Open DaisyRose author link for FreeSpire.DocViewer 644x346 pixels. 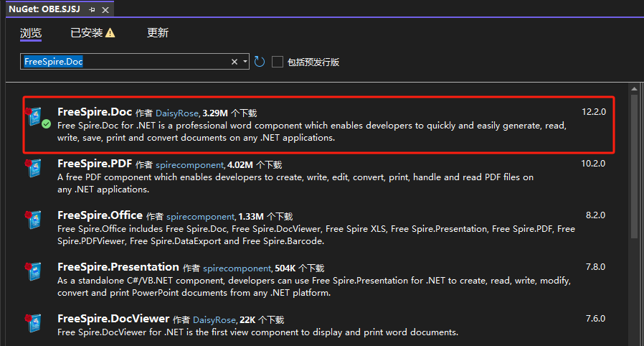[x=214, y=321]
